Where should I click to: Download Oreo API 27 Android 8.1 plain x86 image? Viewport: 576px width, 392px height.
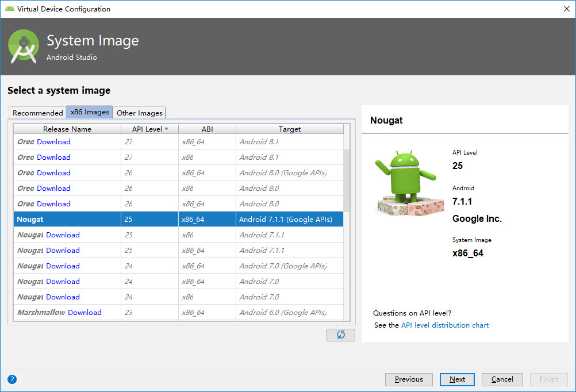[x=53, y=157]
